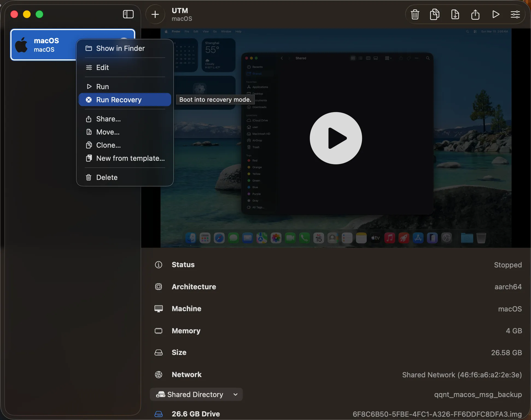Select Run Recovery menu entry

pos(125,100)
